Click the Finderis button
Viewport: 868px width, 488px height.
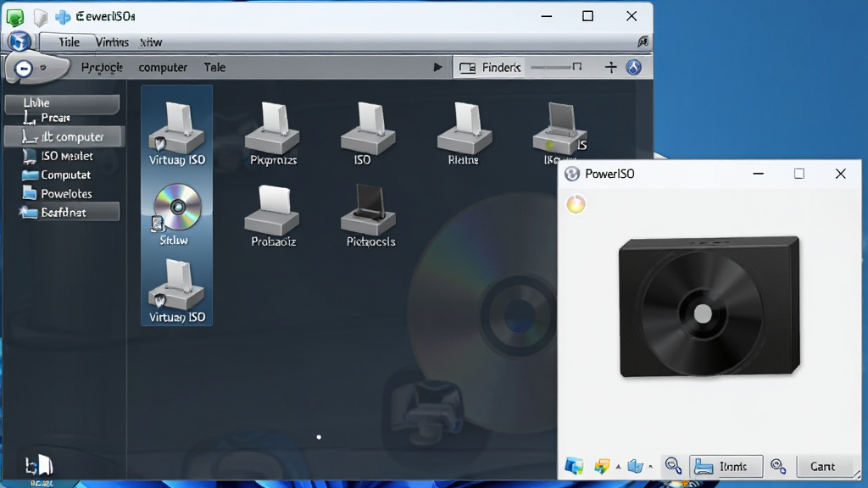tap(490, 68)
